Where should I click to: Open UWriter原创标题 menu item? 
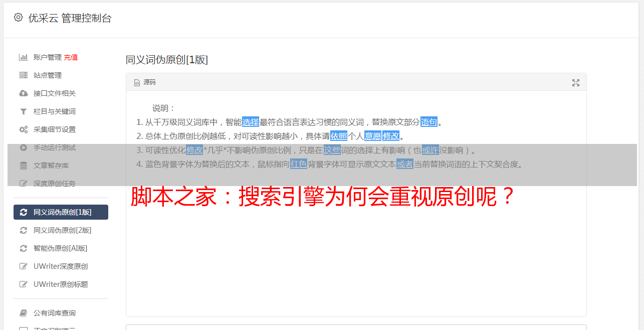[x=61, y=284]
